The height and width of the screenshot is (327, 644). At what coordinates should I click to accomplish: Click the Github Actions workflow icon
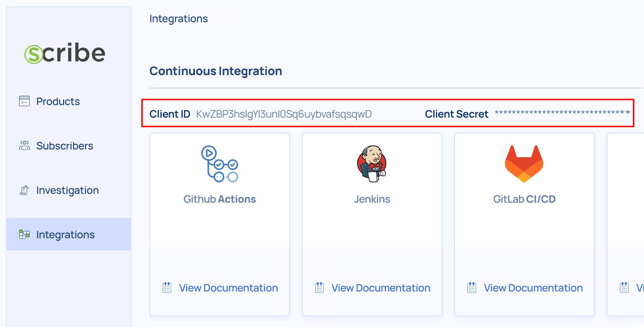[x=220, y=163]
